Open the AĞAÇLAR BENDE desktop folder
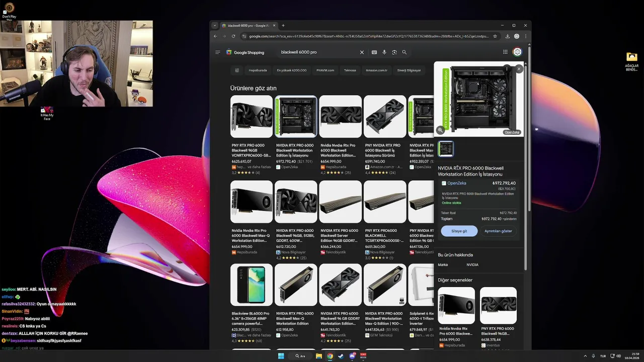The height and width of the screenshot is (362, 644). [631, 62]
